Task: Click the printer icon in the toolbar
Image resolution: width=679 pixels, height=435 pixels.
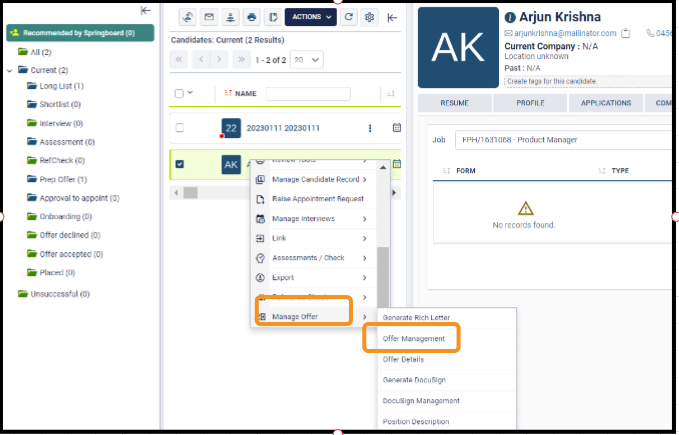Action: (x=252, y=17)
